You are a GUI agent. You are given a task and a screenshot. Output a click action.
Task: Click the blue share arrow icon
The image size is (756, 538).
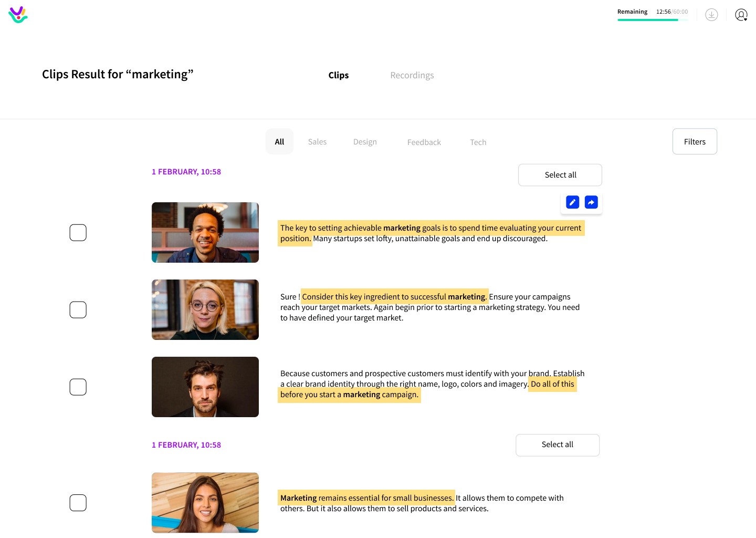click(x=591, y=202)
